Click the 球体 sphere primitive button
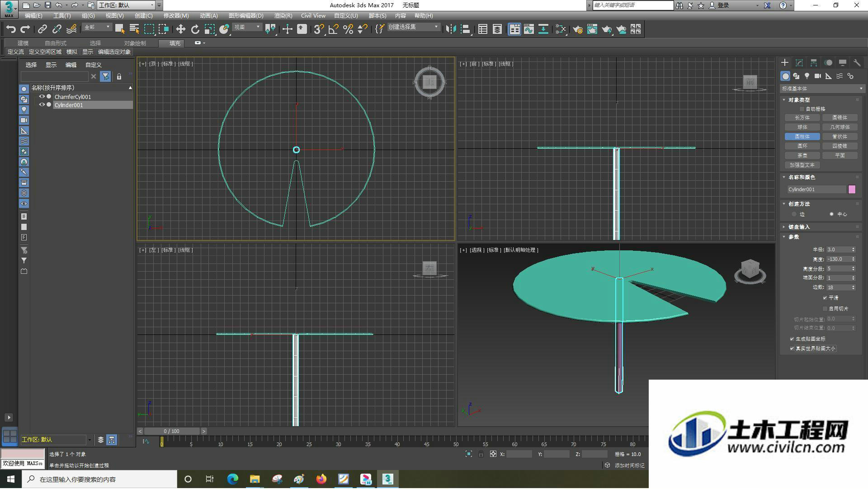The image size is (868, 489). pos(802,127)
